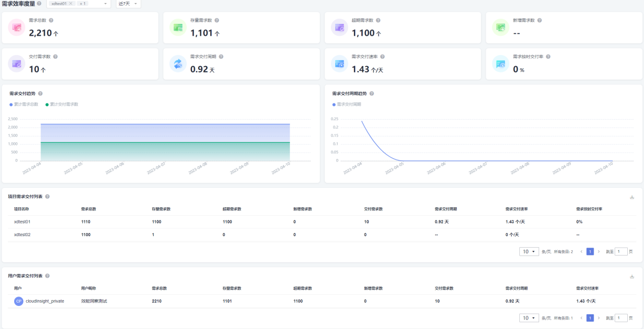Toggle the 累计需求总数 legend series

pos(24,104)
